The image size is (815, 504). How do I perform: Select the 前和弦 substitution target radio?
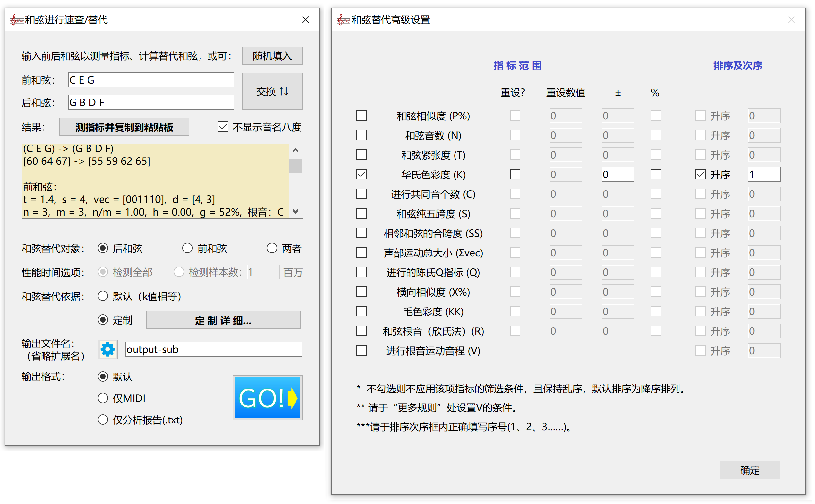187,248
